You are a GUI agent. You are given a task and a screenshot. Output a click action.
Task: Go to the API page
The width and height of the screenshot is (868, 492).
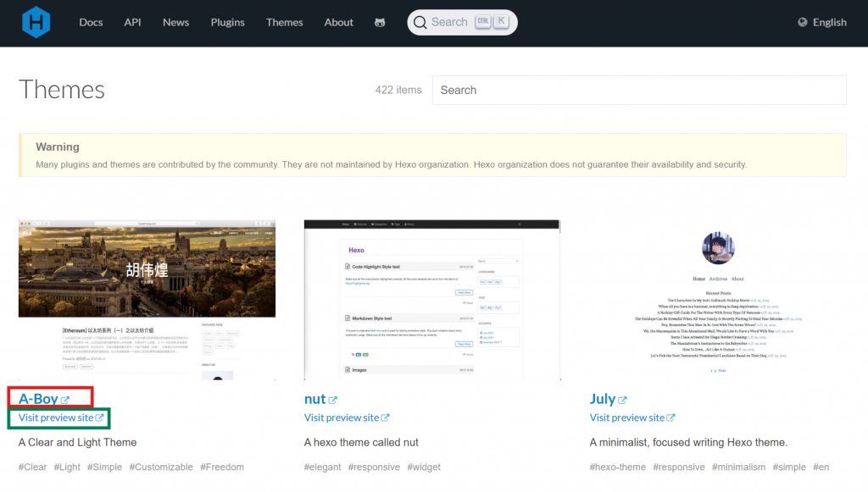132,22
